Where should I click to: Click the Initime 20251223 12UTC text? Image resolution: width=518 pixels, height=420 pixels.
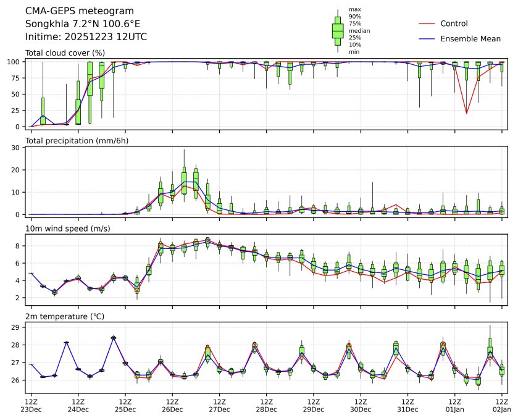click(x=86, y=37)
